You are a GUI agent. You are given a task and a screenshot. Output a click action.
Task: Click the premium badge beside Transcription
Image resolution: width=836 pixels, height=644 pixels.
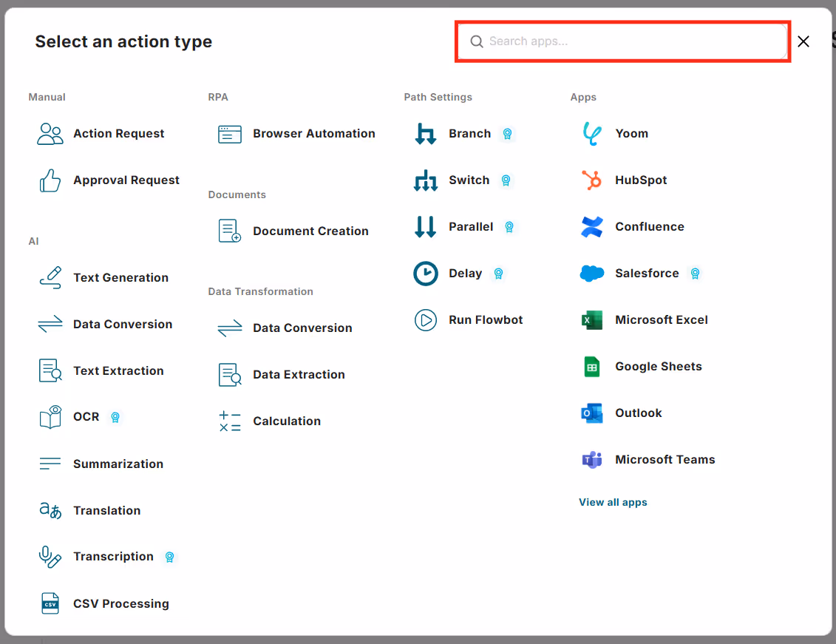point(169,557)
